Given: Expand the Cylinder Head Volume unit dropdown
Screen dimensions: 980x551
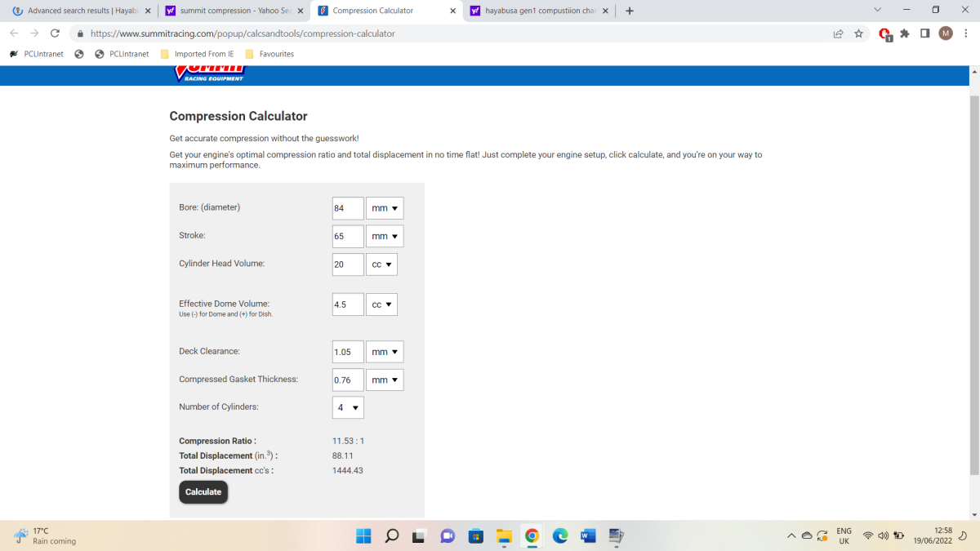Looking at the screenshot, I should tap(381, 264).
